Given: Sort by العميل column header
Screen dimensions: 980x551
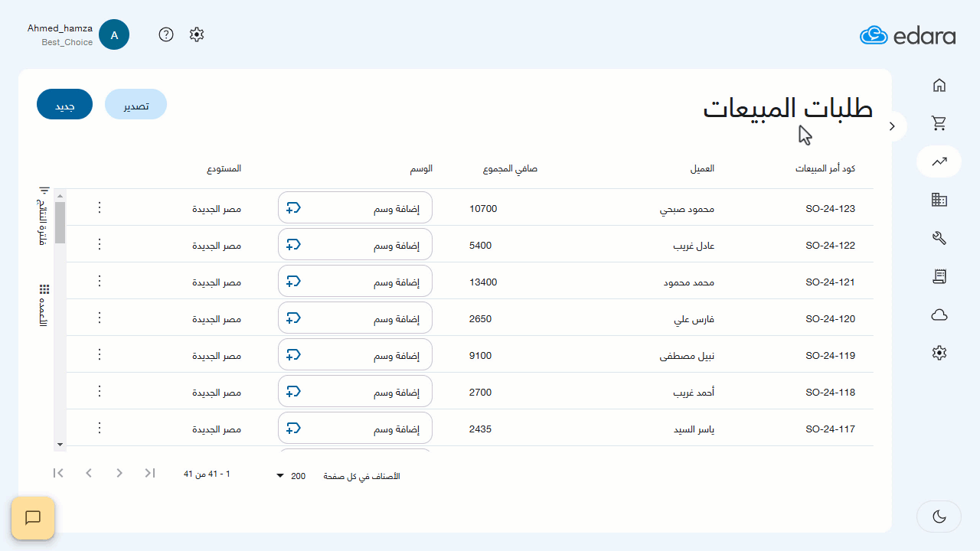Looking at the screenshot, I should [702, 168].
